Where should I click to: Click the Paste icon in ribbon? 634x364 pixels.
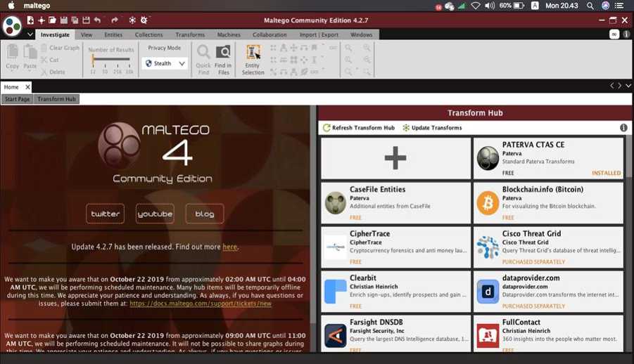[x=30, y=53]
